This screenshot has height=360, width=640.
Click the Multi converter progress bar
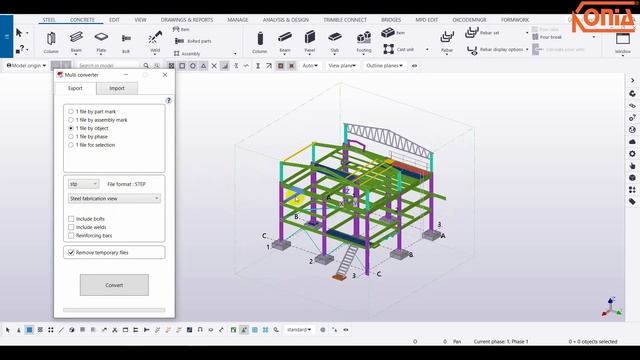(114, 310)
